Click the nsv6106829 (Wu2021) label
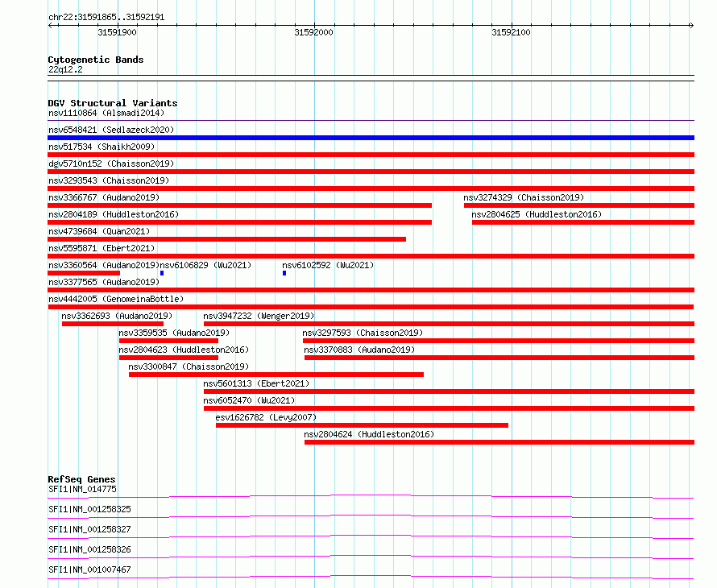 tap(205, 265)
